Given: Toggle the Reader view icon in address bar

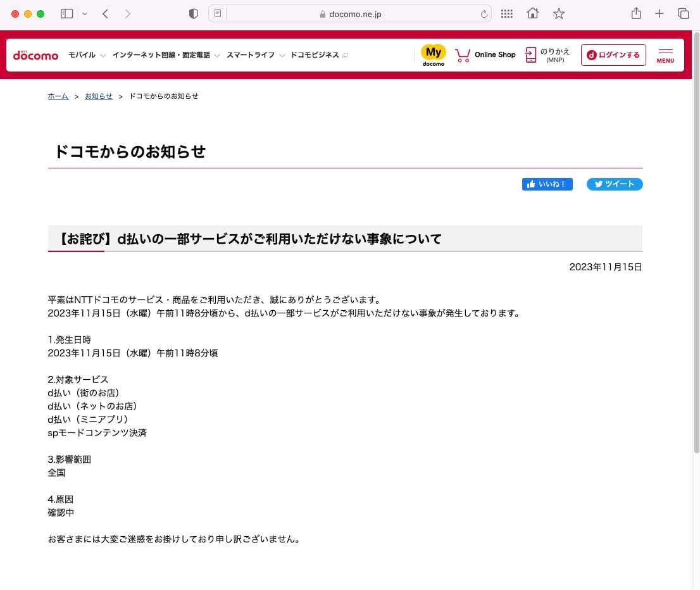Looking at the screenshot, I should point(218,13).
